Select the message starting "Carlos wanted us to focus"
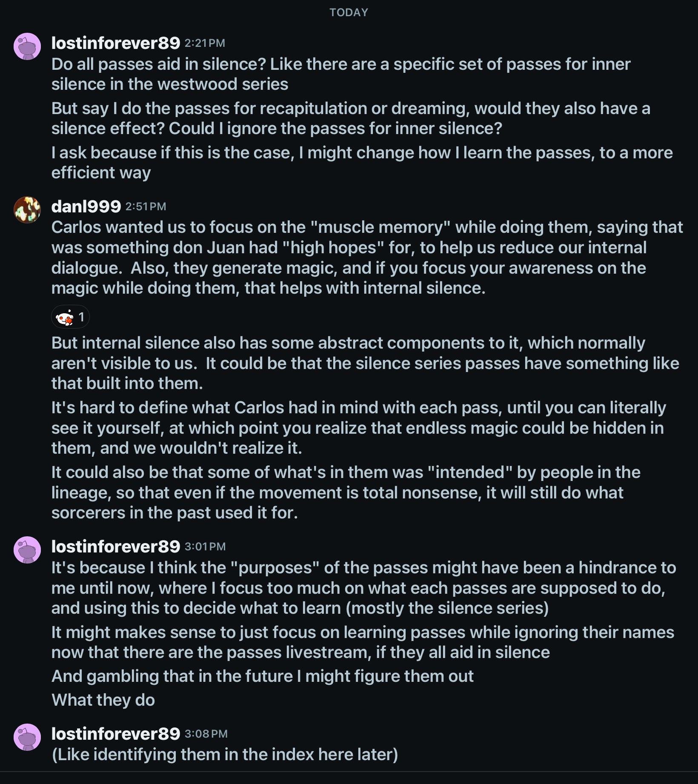698x784 pixels. 366,258
